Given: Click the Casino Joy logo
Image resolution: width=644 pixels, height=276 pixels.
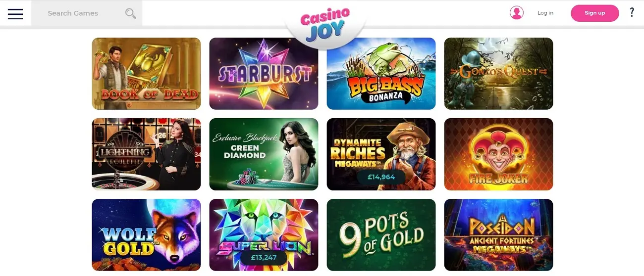Looking at the screenshot, I should (325, 24).
